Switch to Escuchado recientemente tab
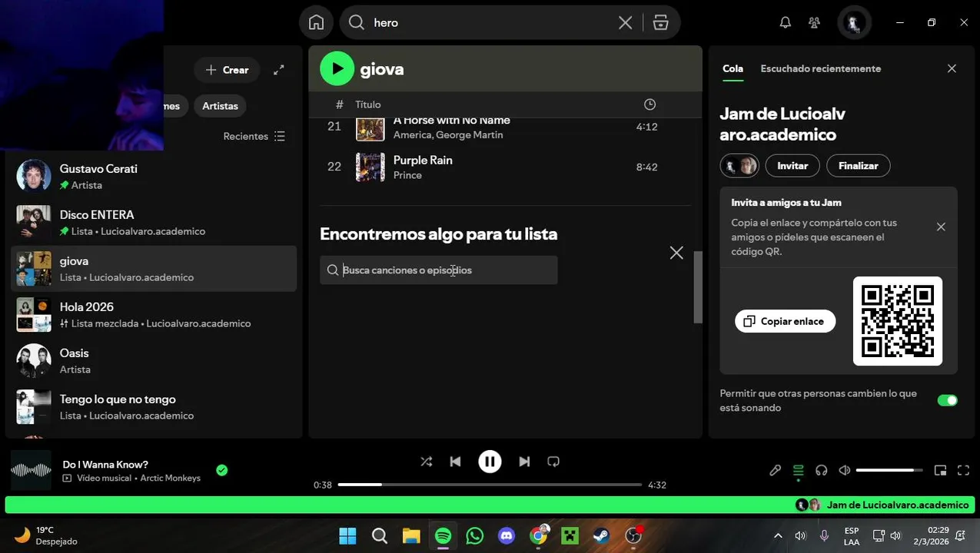This screenshot has width=980, height=553. point(820,68)
